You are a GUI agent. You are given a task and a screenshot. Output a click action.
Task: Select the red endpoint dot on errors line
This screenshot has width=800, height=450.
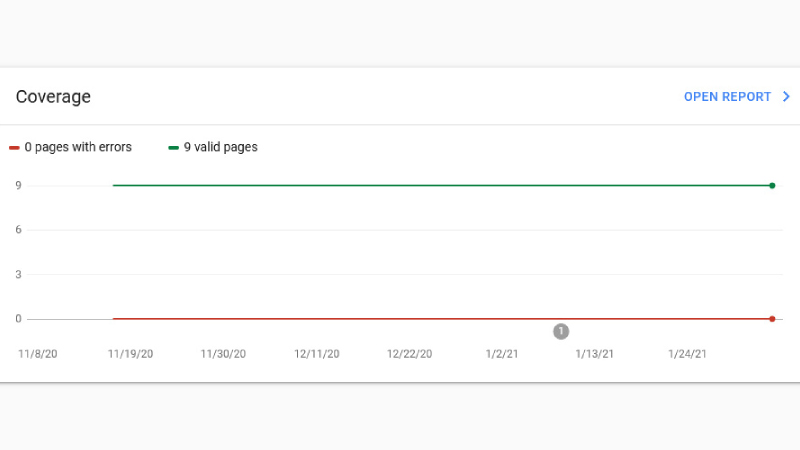[x=772, y=319]
